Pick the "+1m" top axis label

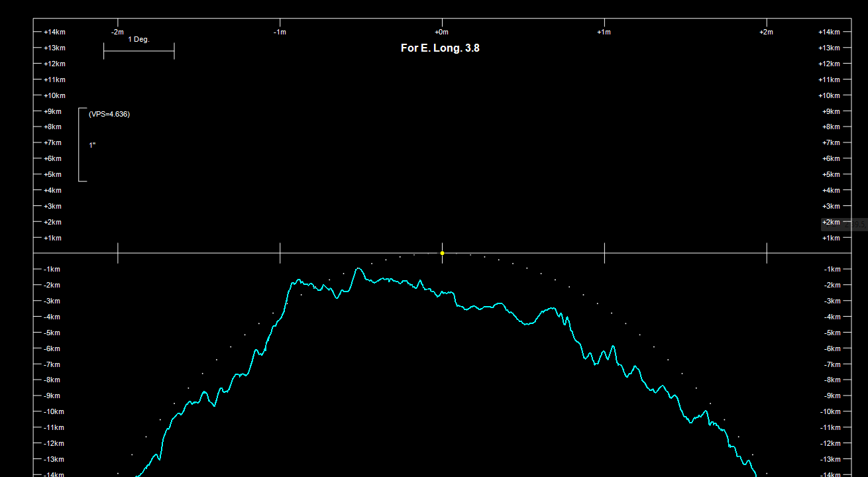(x=604, y=32)
